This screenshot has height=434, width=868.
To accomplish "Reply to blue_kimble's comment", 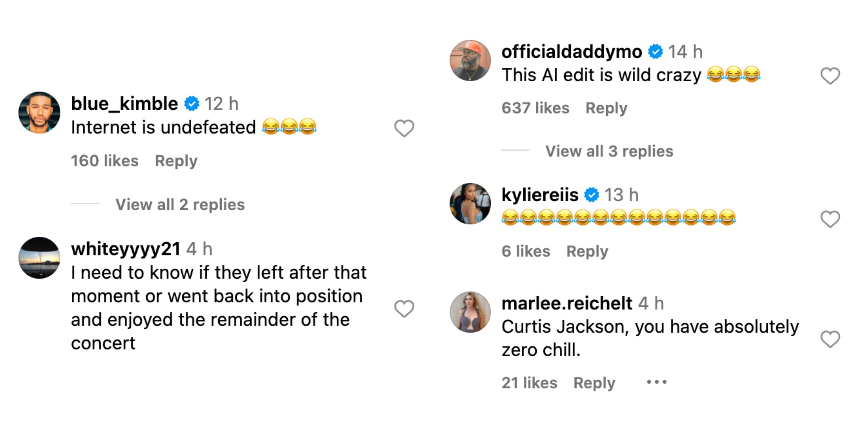I will (x=176, y=161).
